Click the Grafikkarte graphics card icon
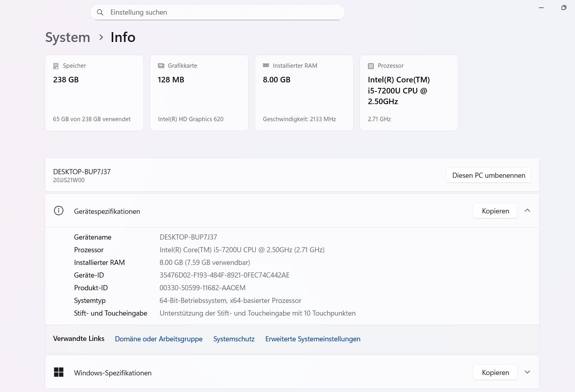 coord(161,65)
